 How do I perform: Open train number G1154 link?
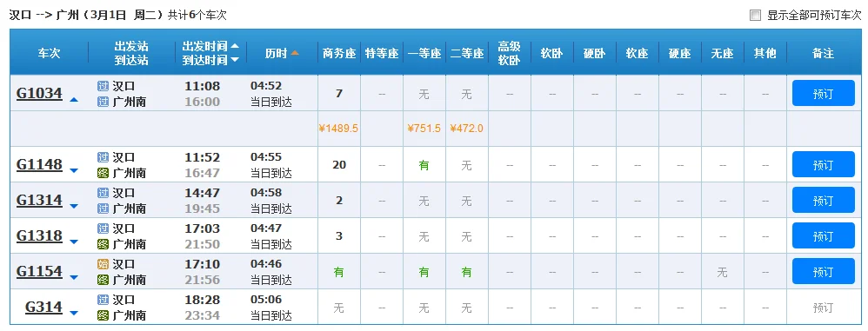[39, 271]
